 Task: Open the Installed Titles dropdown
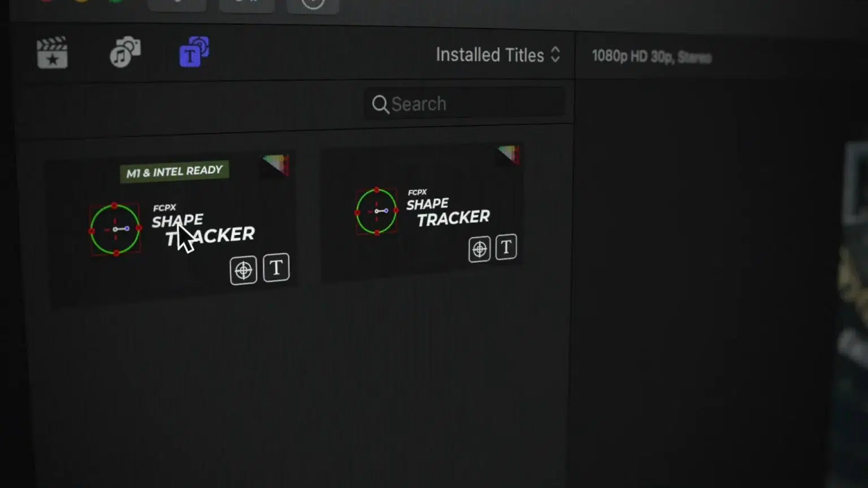(x=498, y=55)
